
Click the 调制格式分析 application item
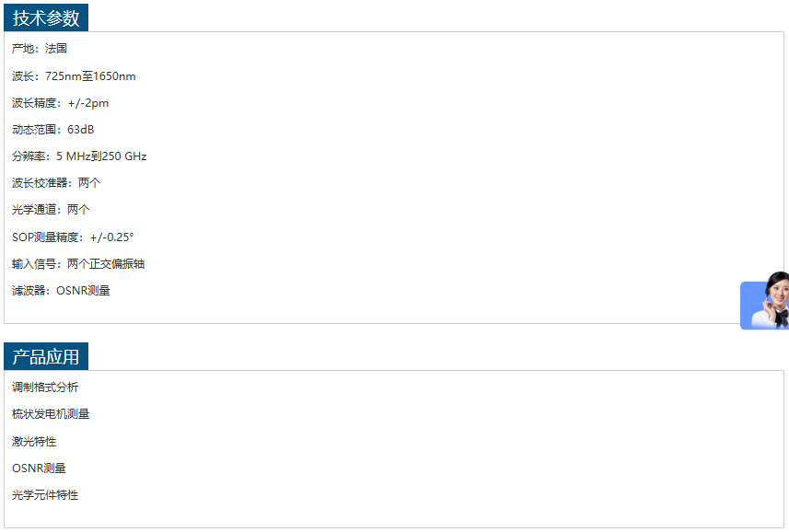click(x=45, y=387)
